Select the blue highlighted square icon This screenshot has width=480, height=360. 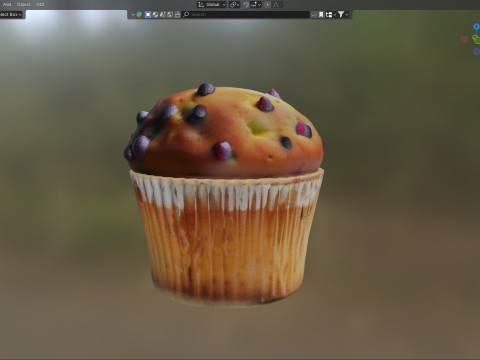point(148,15)
